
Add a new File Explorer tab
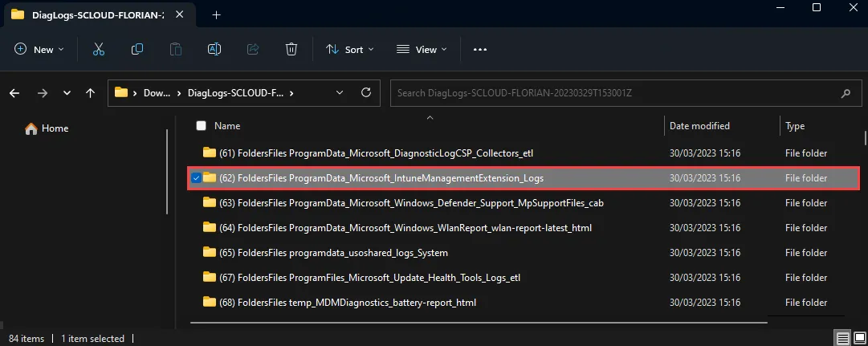click(x=217, y=15)
